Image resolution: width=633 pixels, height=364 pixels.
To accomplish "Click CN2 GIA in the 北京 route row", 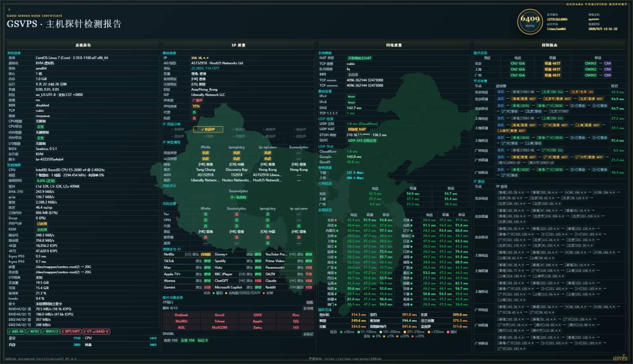I will 517,63.
